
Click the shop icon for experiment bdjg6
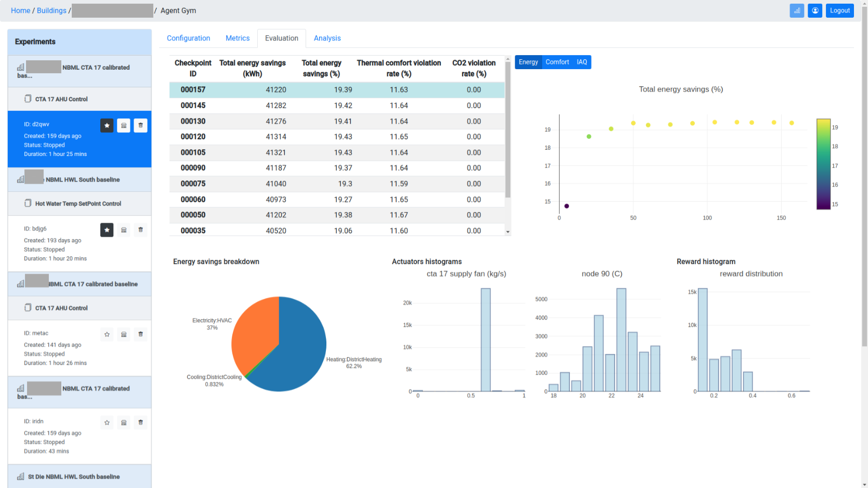(124, 230)
